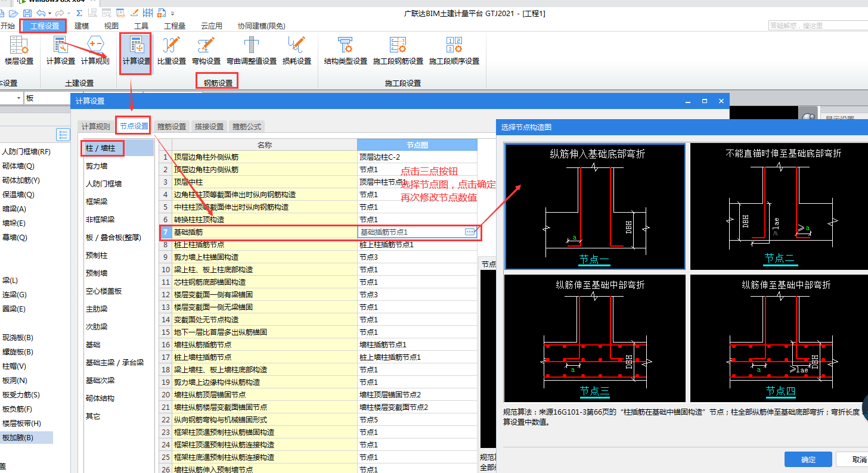
Task: Open the 弯曲调整值设置 tool
Action: 252,51
